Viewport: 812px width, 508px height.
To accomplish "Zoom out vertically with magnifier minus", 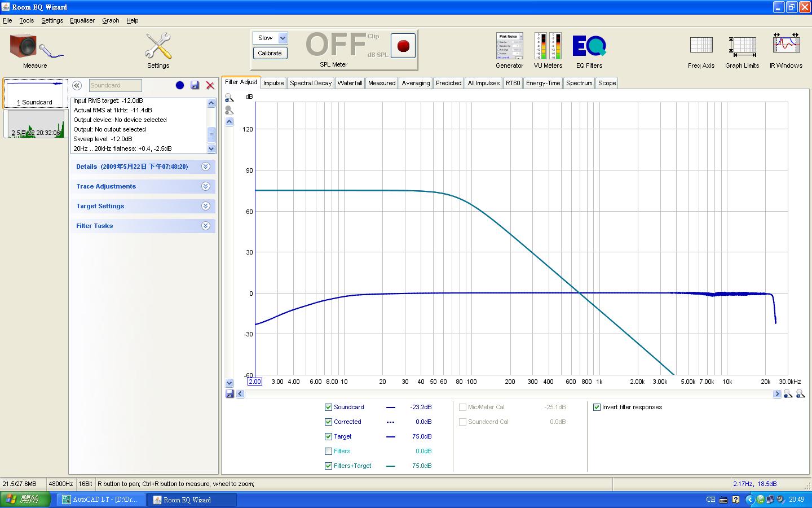I will point(230,110).
